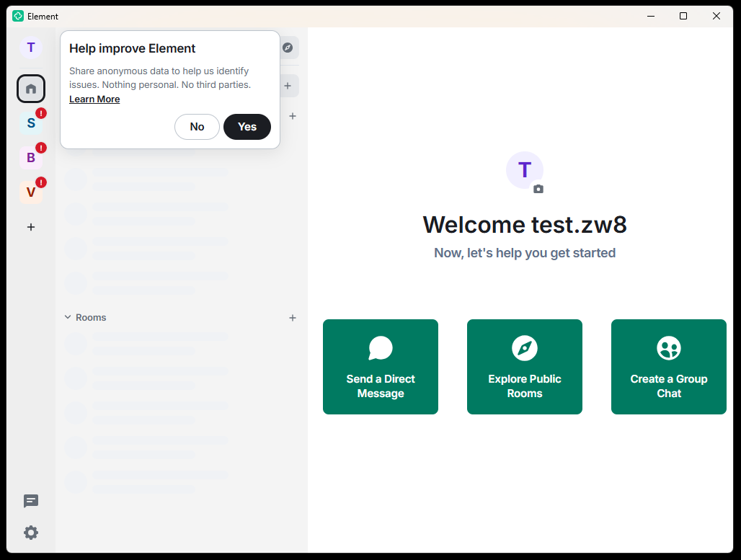Accept analytics by clicking Yes

(247, 127)
